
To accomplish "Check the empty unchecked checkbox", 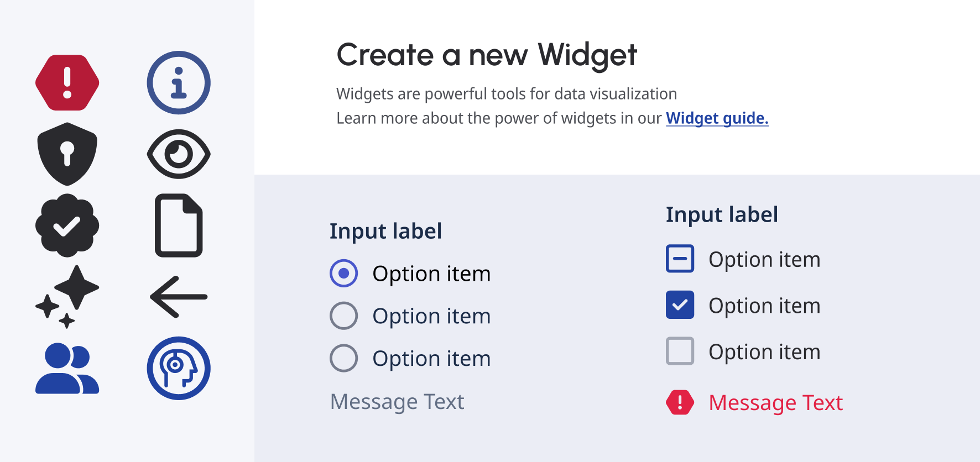I will (x=680, y=351).
